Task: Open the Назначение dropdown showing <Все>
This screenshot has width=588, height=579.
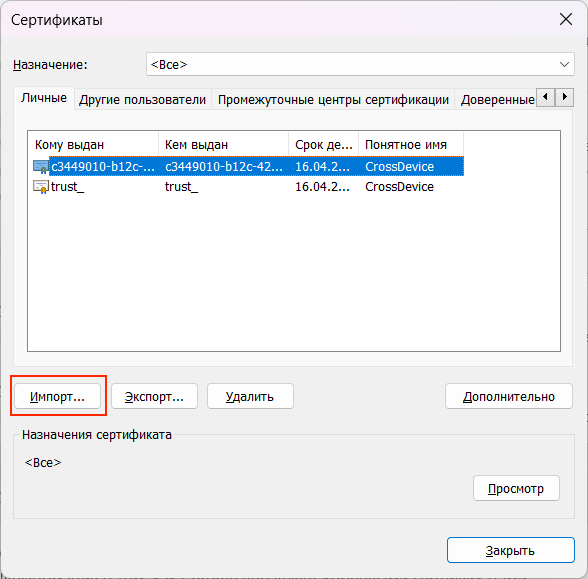Action: (x=360, y=64)
